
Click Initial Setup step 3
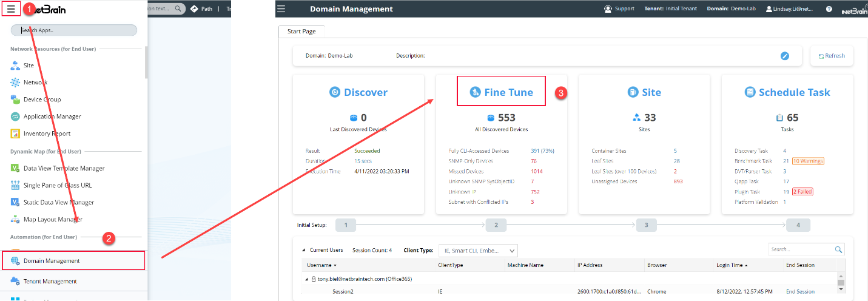coord(647,225)
